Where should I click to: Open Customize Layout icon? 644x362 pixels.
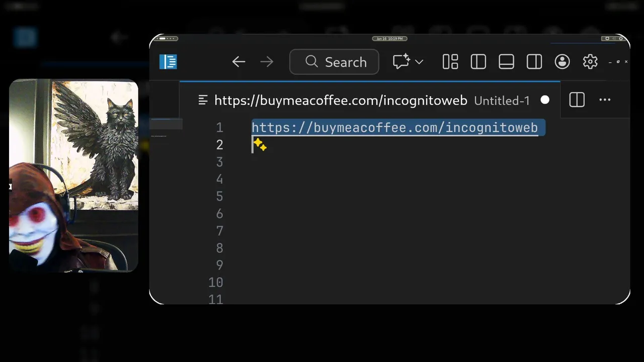click(450, 62)
